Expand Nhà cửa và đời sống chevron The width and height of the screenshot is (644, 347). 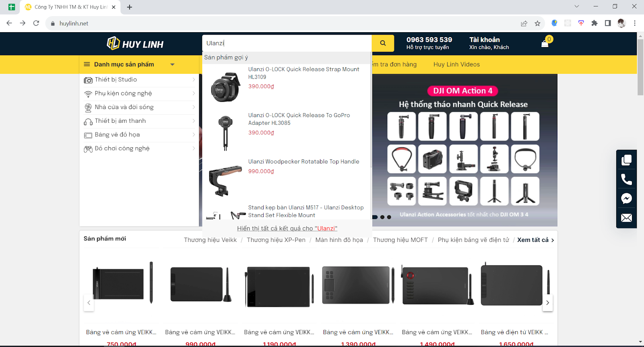point(194,107)
